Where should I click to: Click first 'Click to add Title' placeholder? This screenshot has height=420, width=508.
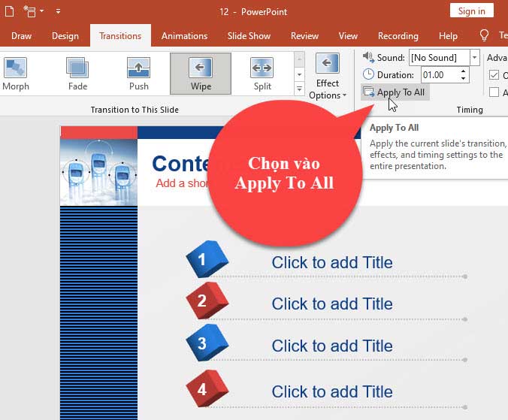point(332,262)
